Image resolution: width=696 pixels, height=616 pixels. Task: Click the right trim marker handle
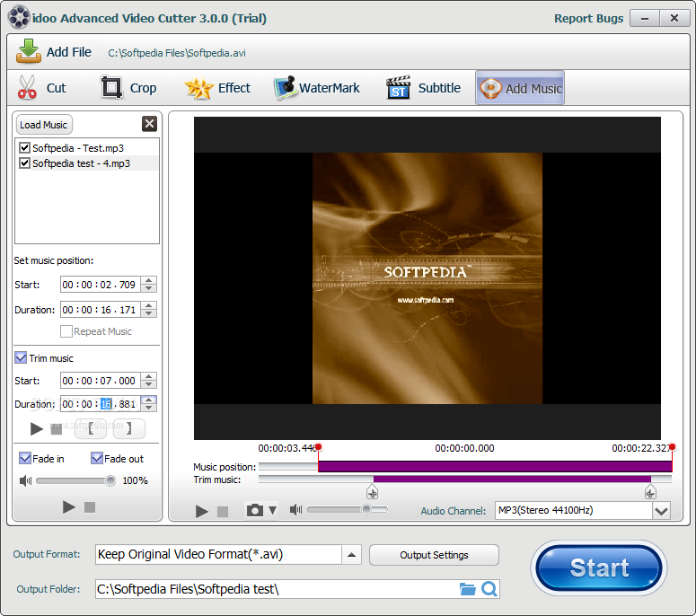(x=650, y=492)
